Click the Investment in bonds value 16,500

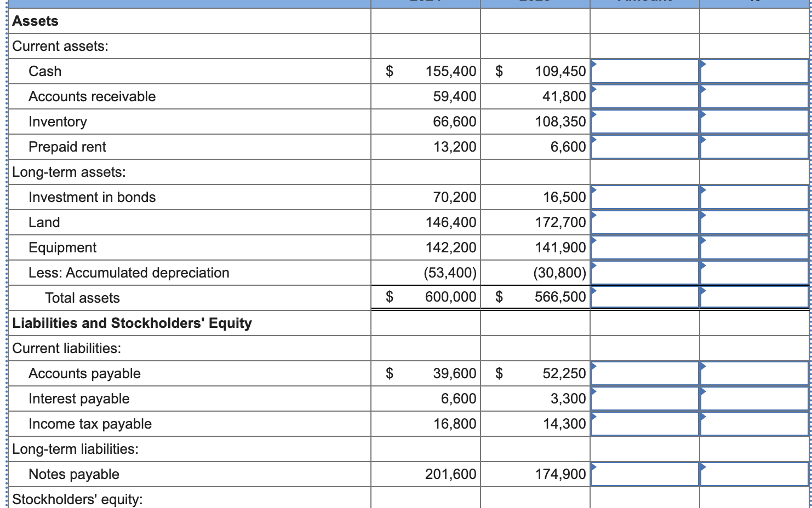click(564, 197)
